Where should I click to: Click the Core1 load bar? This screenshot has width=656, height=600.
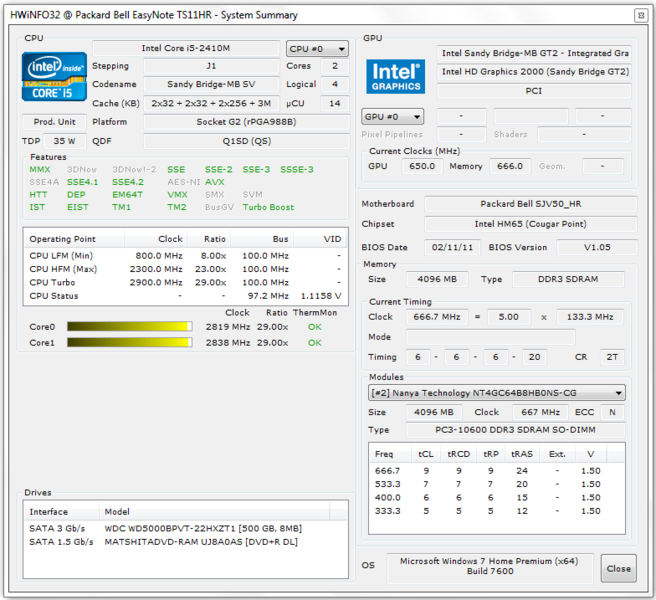click(130, 342)
